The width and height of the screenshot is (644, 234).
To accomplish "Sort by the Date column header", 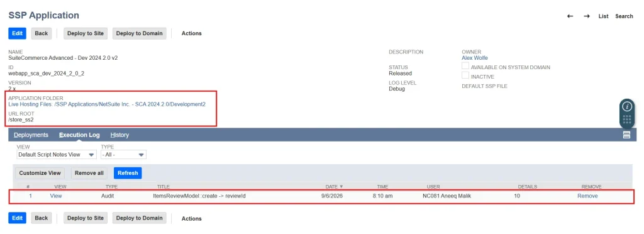I will (x=334, y=186).
